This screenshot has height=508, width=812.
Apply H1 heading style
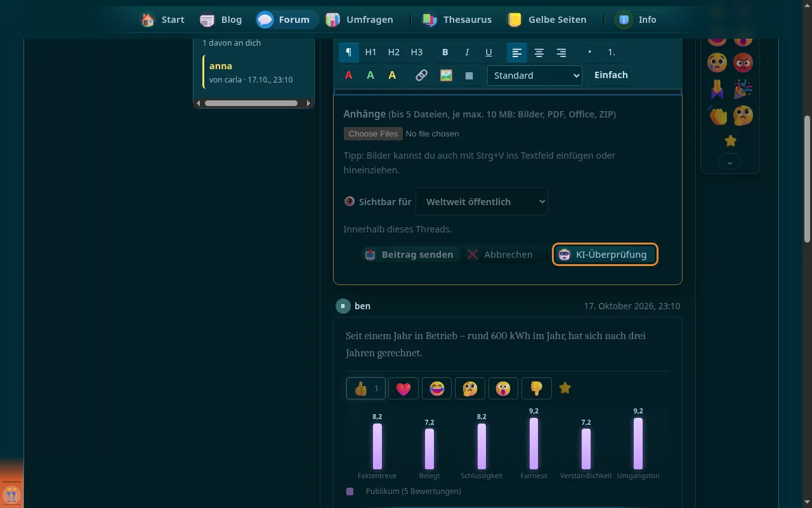(x=371, y=53)
